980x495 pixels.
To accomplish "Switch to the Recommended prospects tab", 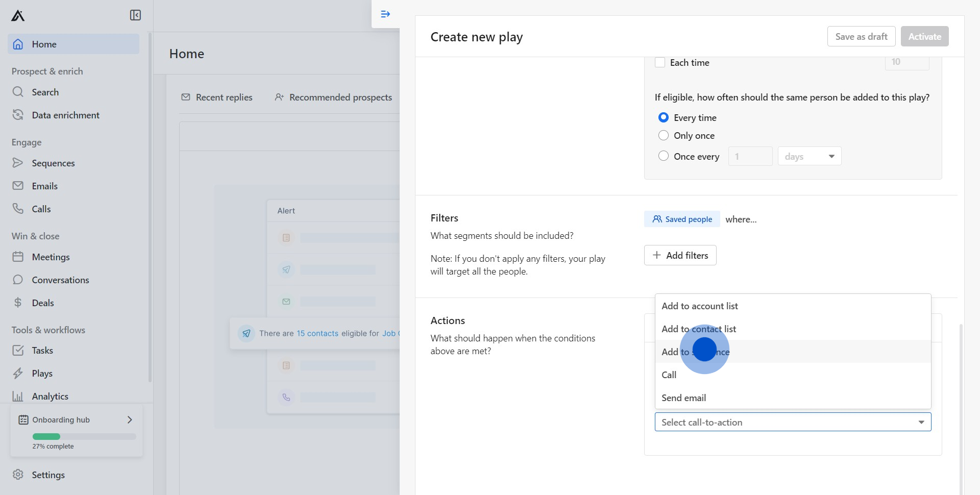I will [333, 97].
